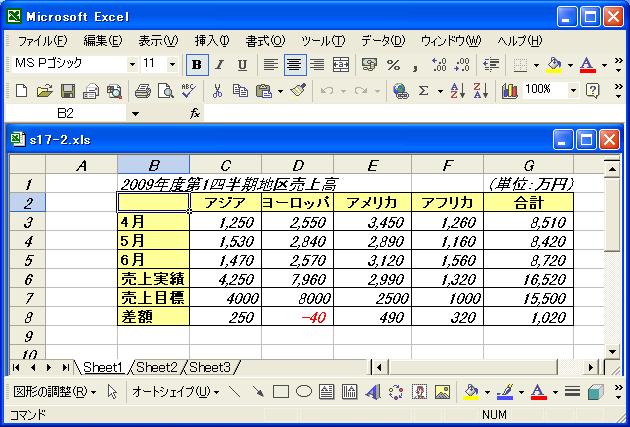The image size is (630, 427).
Task: Open Name Box dropdown arrow
Action: point(135,114)
